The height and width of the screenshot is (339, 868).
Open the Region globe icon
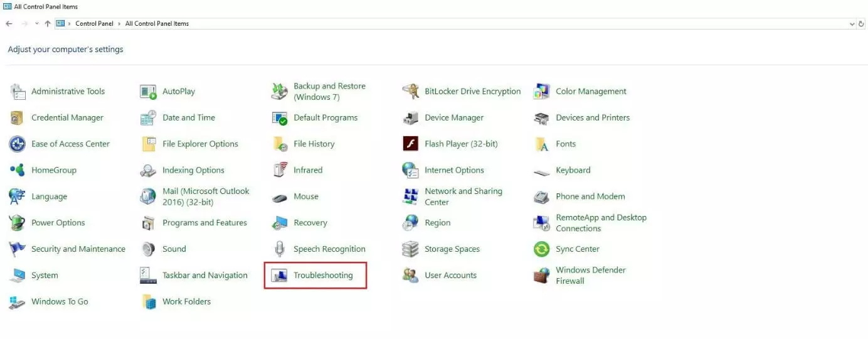[411, 223]
